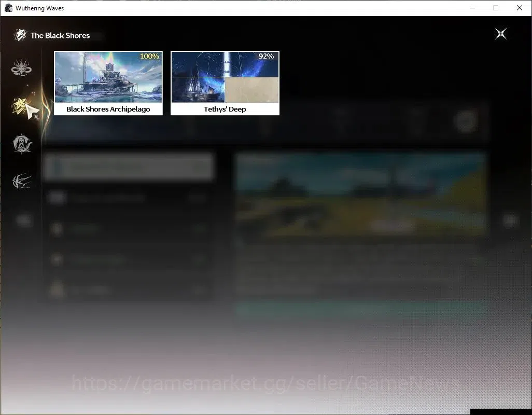Pick the beige map sub-area tile in Tethys' Deep
The width and height of the screenshot is (532, 415).
click(x=252, y=90)
